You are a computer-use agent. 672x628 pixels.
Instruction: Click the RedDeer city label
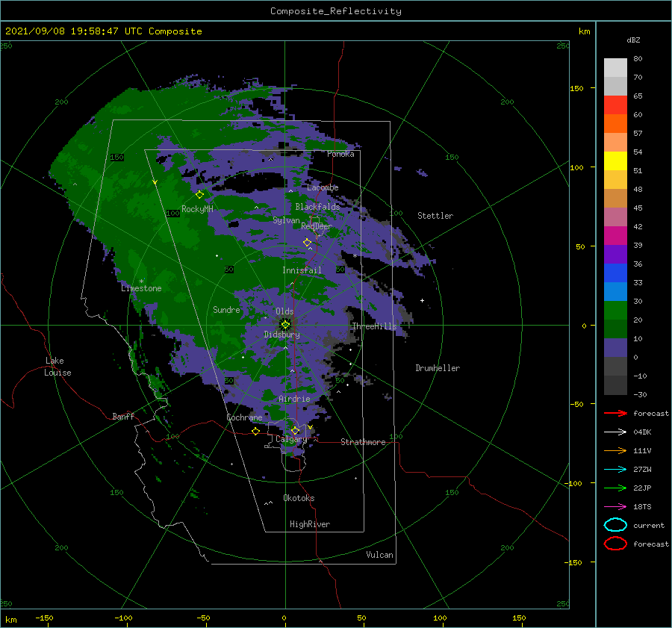(x=317, y=226)
